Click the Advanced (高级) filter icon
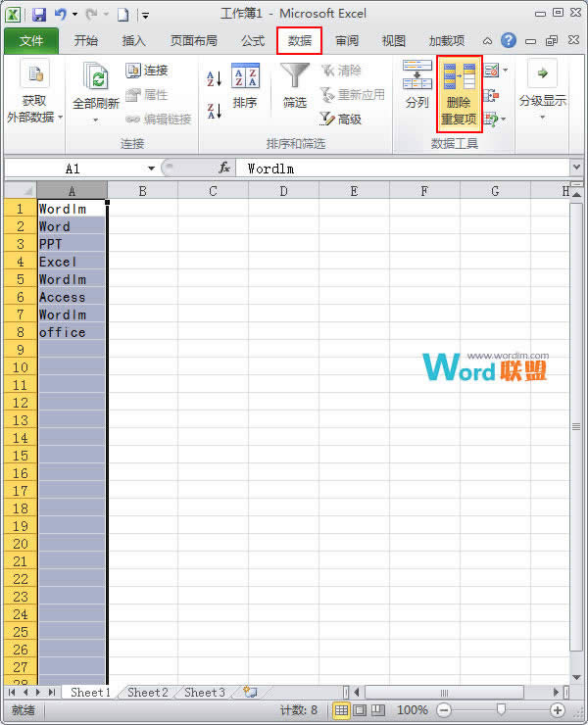 (326, 119)
